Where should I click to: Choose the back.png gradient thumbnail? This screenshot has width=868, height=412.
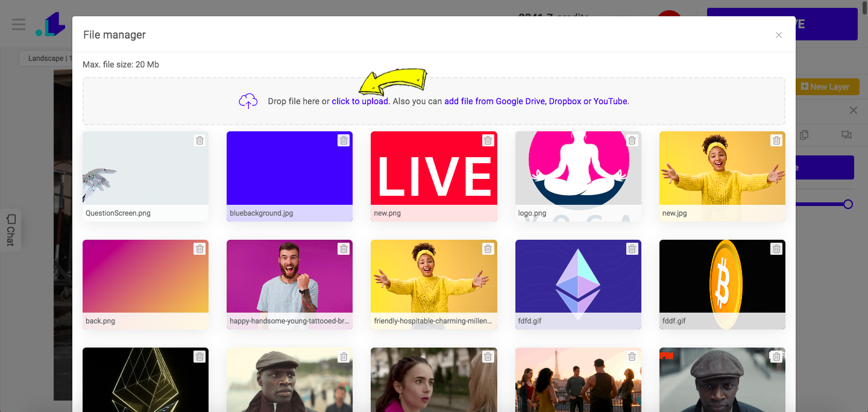click(145, 285)
